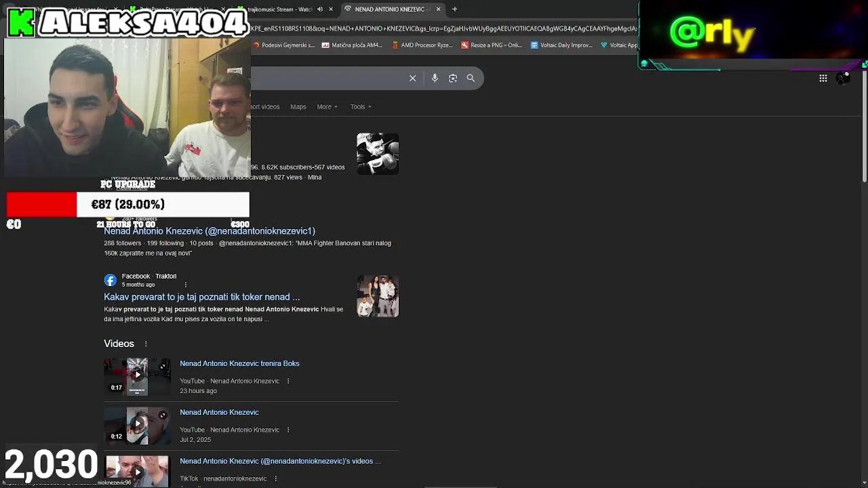Mute the trajkomusic Stream tab speaker icon
The width and height of the screenshot is (868, 488).
click(x=320, y=9)
